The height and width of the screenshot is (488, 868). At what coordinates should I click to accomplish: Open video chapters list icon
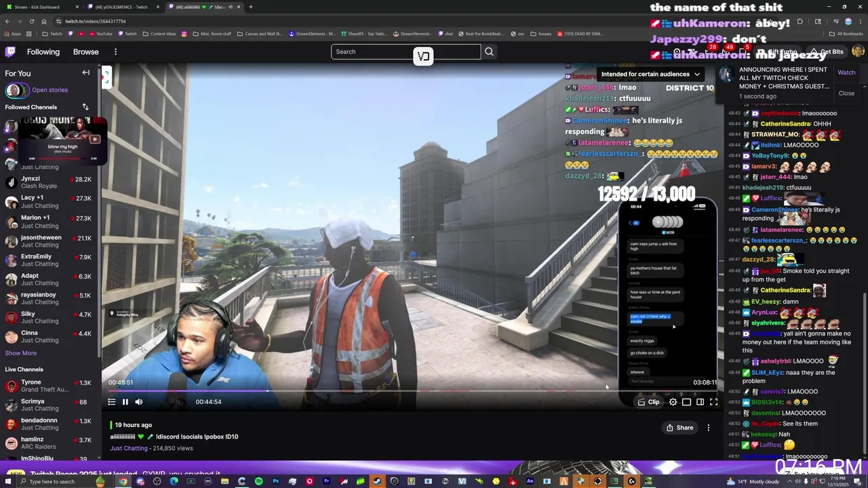[111, 402]
